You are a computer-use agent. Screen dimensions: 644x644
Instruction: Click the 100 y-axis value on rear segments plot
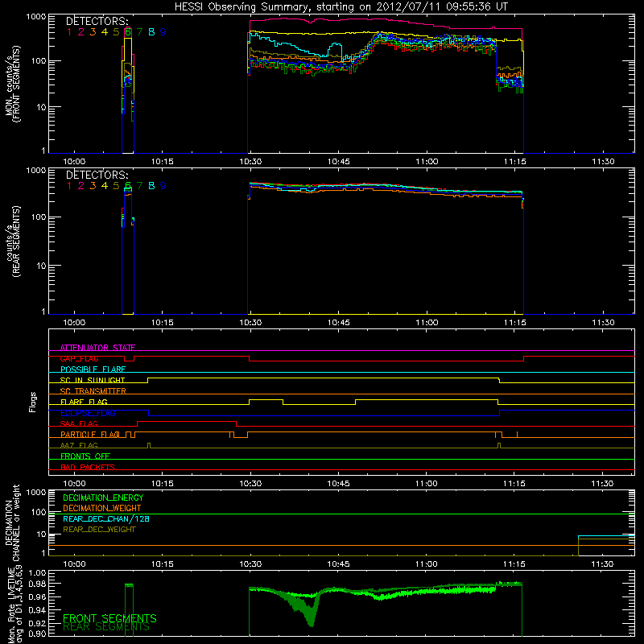coord(39,217)
